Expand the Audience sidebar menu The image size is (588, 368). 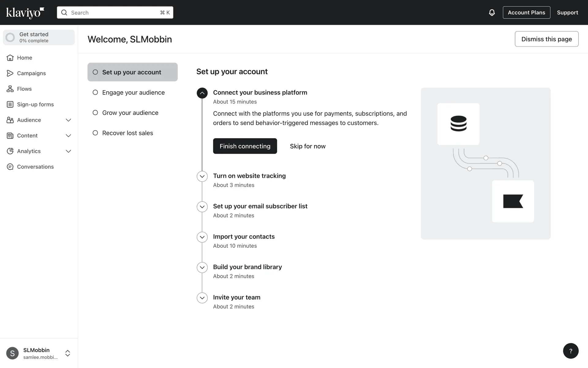68,120
